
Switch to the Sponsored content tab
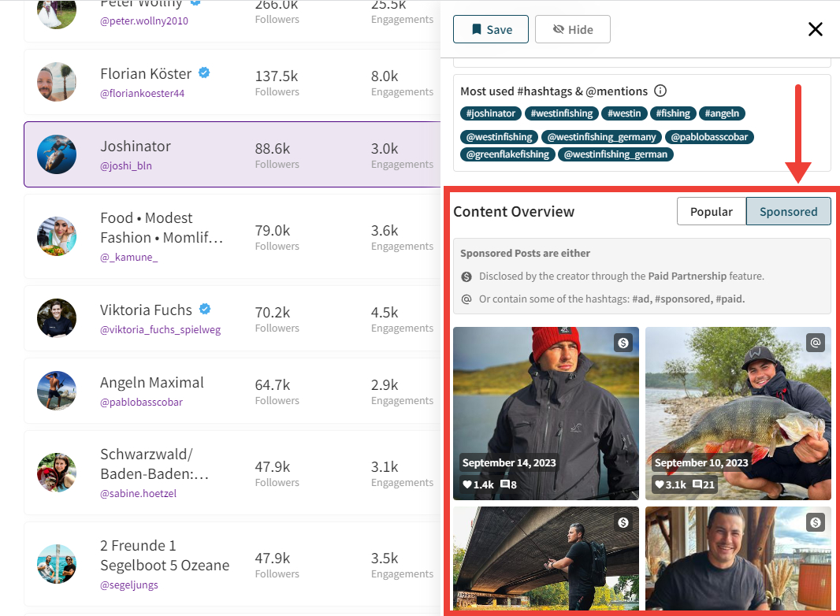(788, 212)
